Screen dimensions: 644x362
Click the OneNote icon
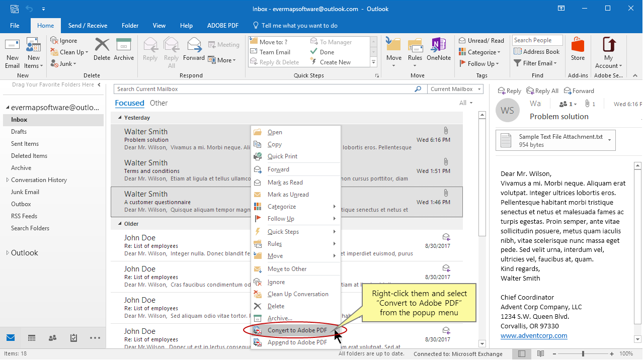(x=439, y=45)
